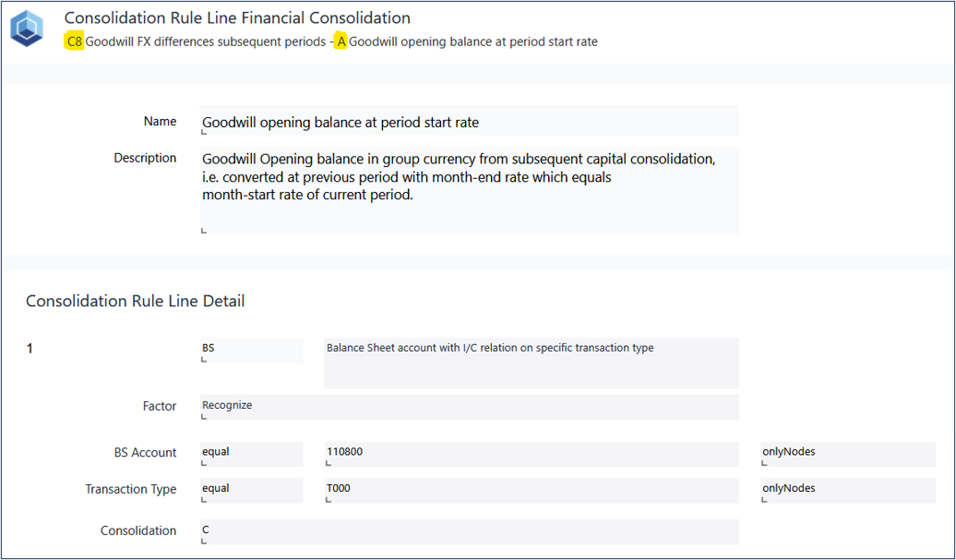956x560 pixels.
Task: Click the blue cube application logo
Action: point(27,29)
